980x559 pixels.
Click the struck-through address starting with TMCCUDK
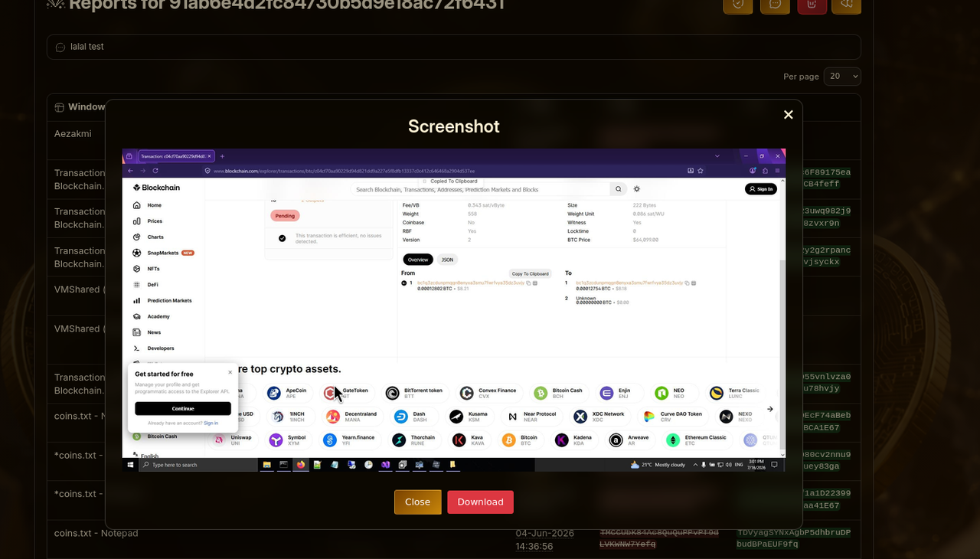tap(659, 538)
